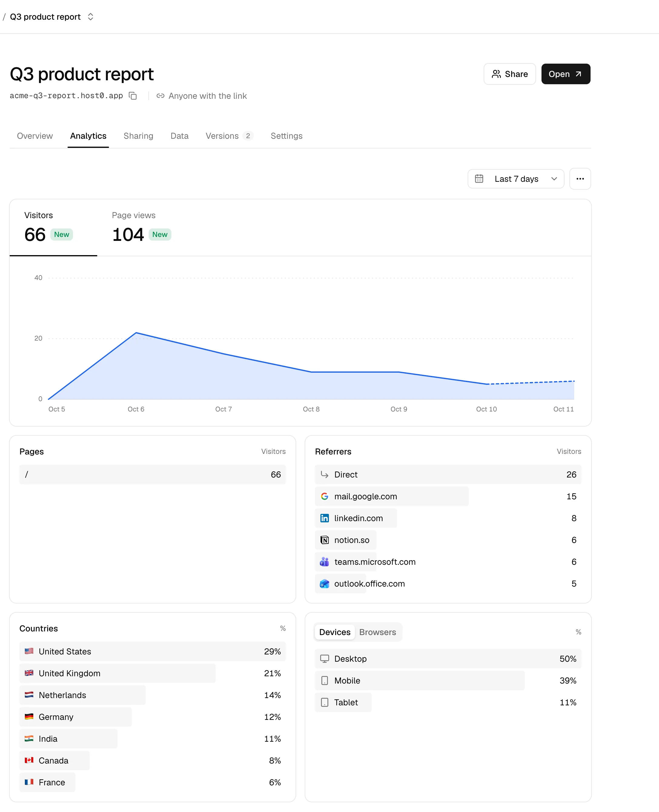Open the Versions tab
The width and height of the screenshot is (659, 812).
[229, 136]
